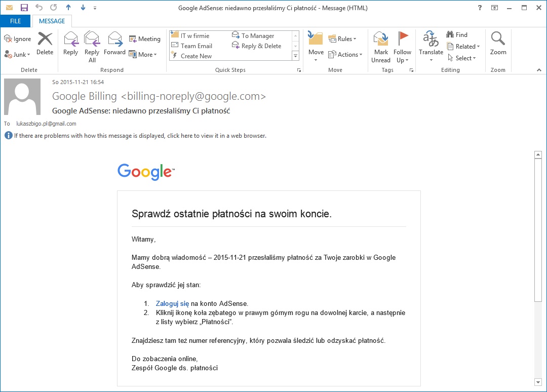Click the sender 'Google Billing' name

click(85, 96)
